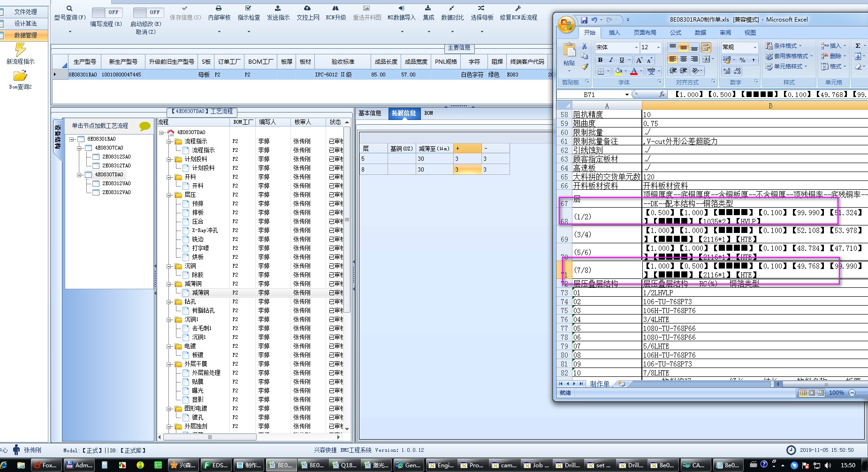The width and height of the screenshot is (868, 472).
Task: Click the 文控上网 cloud icon
Action: [x=307, y=8]
